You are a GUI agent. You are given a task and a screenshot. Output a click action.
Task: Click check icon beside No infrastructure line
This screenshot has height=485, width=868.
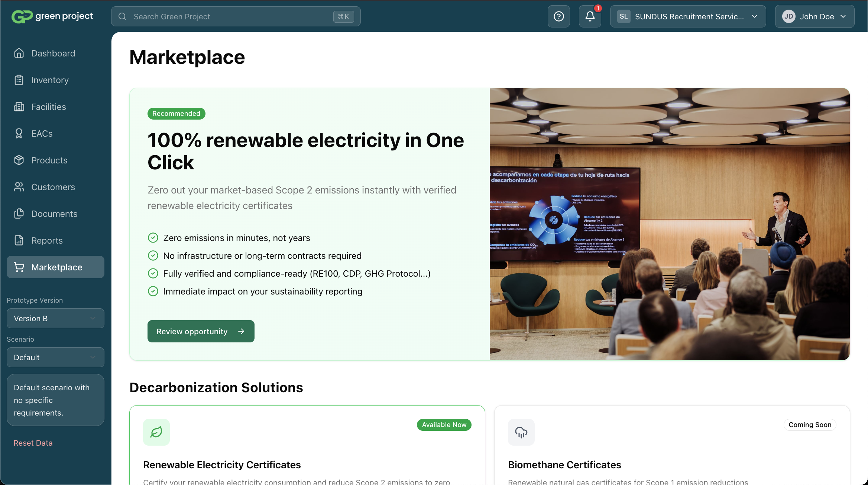153,255
